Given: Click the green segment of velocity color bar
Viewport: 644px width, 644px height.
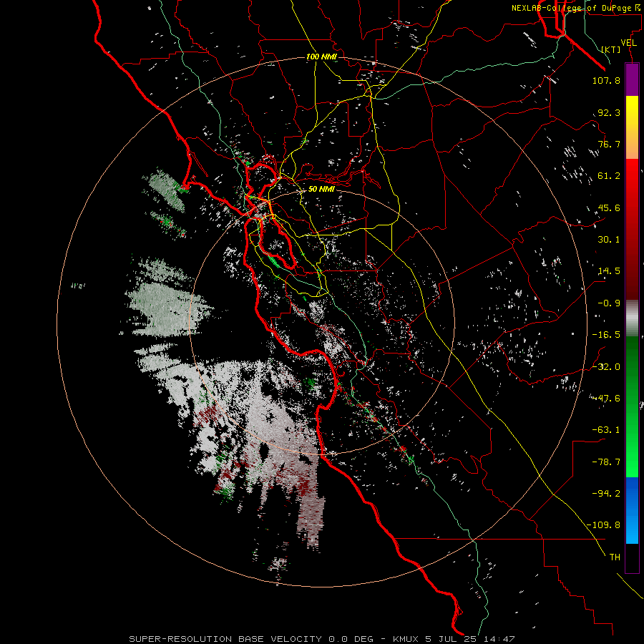Looking at the screenshot, I should tap(632, 406).
